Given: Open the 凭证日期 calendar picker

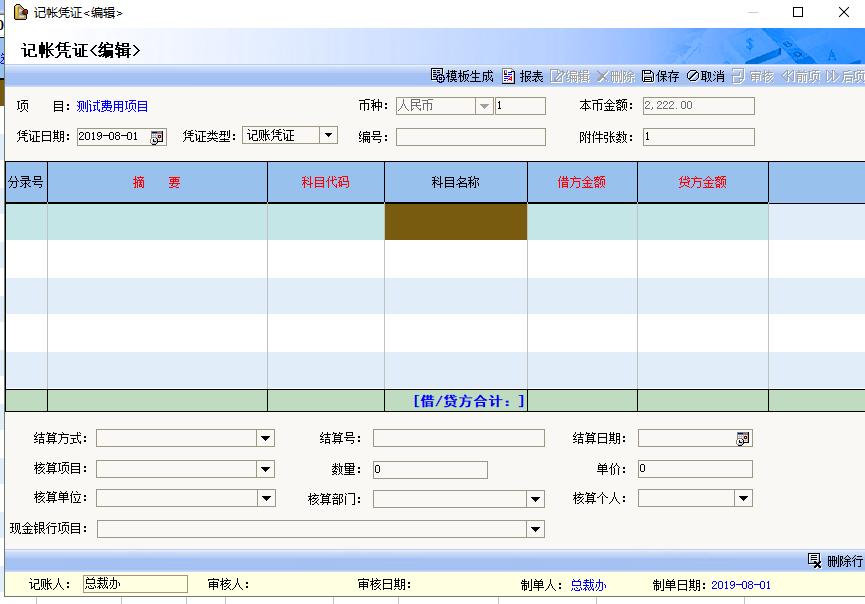Looking at the screenshot, I should 157,137.
